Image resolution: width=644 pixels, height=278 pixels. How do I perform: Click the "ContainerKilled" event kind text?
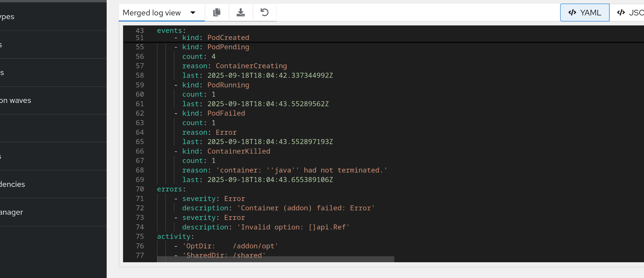(x=239, y=151)
